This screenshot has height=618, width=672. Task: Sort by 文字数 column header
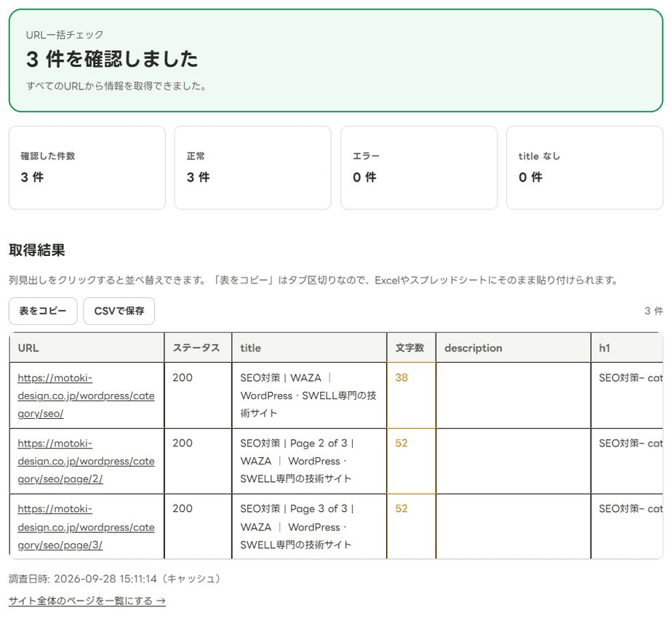tap(411, 348)
